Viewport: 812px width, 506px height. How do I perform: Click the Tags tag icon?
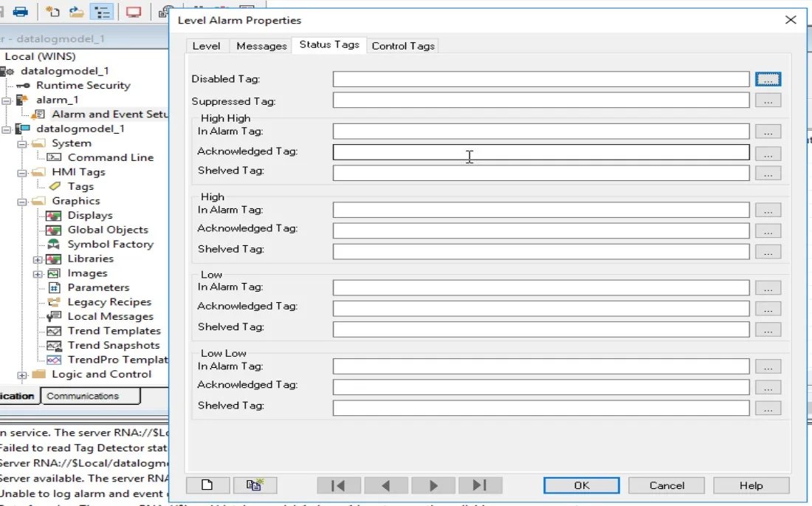pos(55,186)
